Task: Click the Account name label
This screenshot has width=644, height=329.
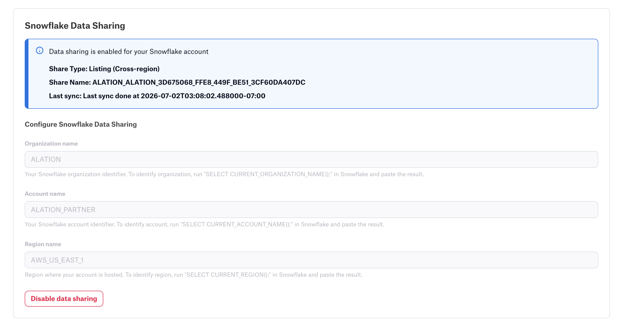Action: [x=45, y=194]
